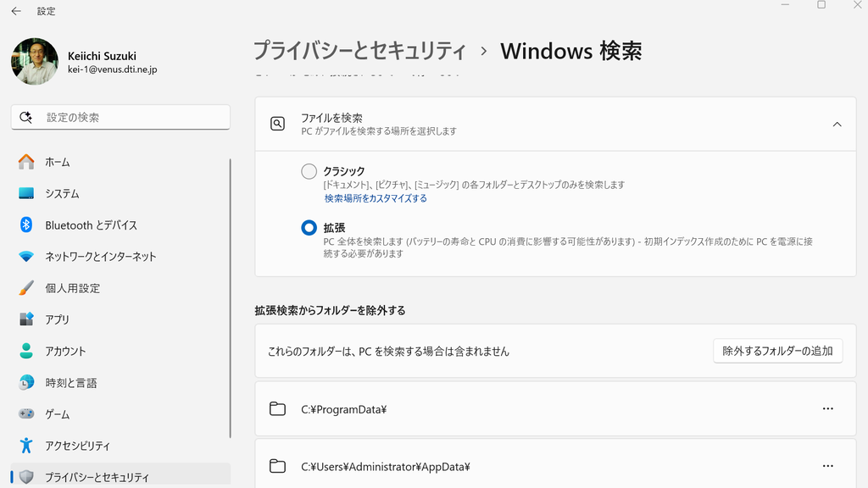Image resolution: width=868 pixels, height=488 pixels.
Task: Open システム settings
Action: (120, 194)
